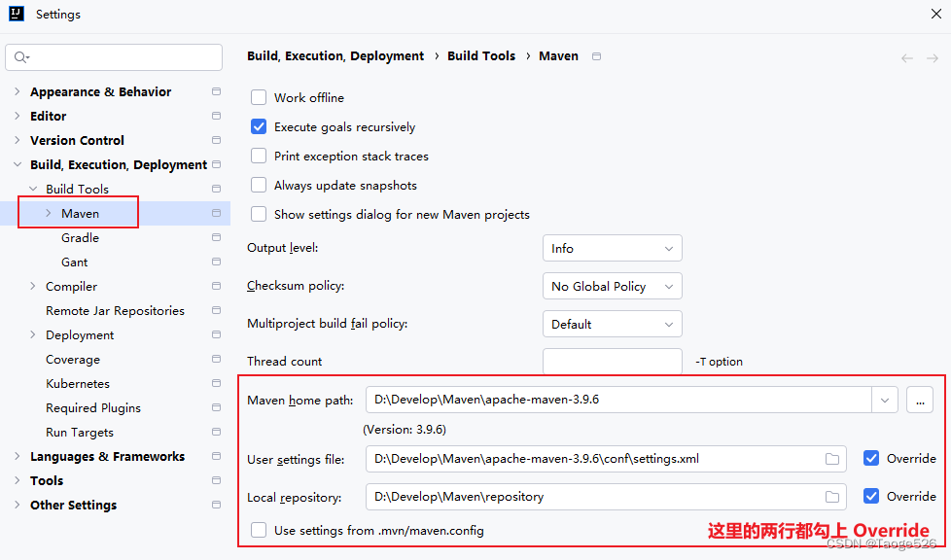Browse Maven home path with the ... button

(920, 400)
